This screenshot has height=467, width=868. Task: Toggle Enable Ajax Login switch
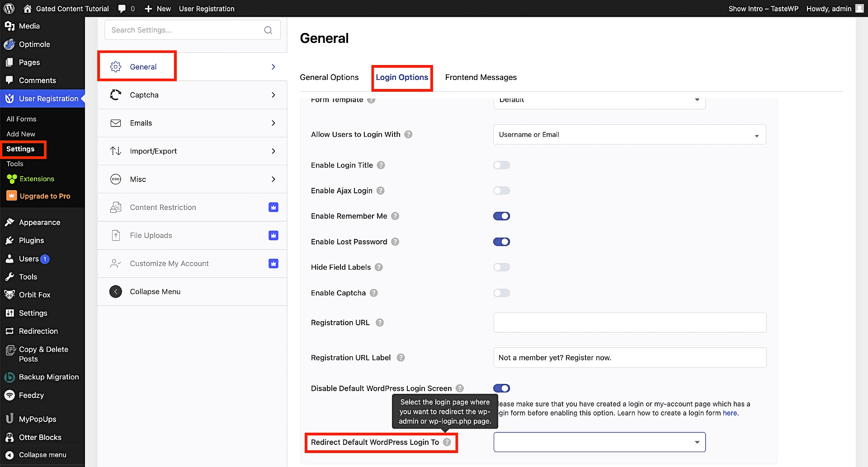[501, 191]
